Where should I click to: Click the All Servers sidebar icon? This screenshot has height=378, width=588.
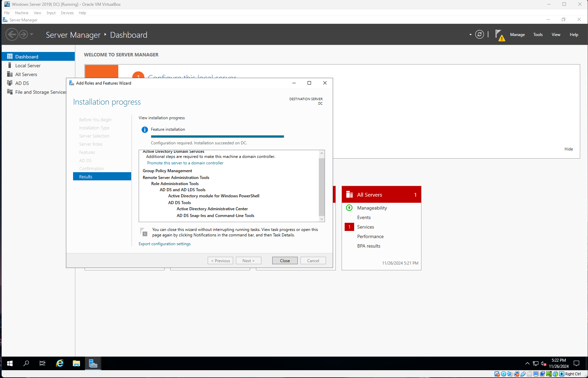pyautogui.click(x=10, y=74)
